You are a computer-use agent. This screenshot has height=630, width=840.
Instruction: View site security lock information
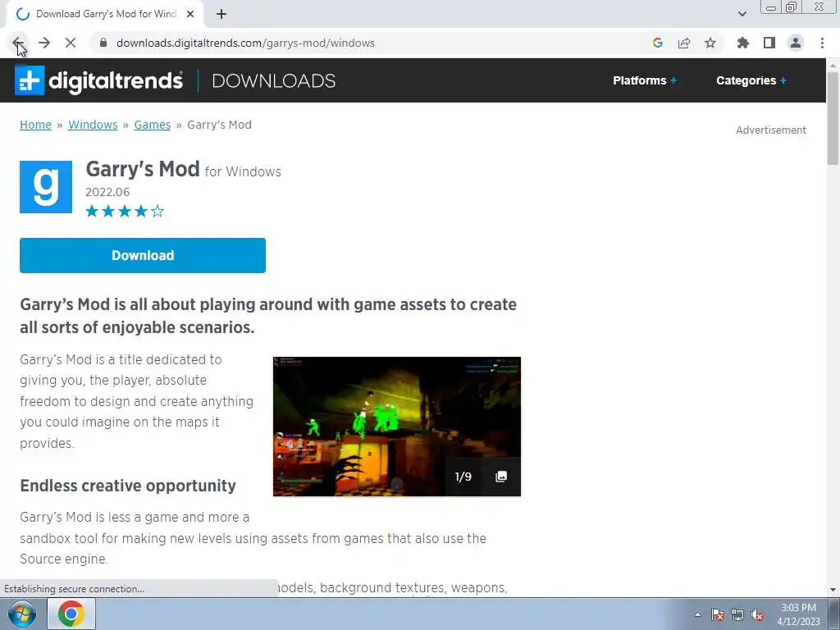[103, 43]
